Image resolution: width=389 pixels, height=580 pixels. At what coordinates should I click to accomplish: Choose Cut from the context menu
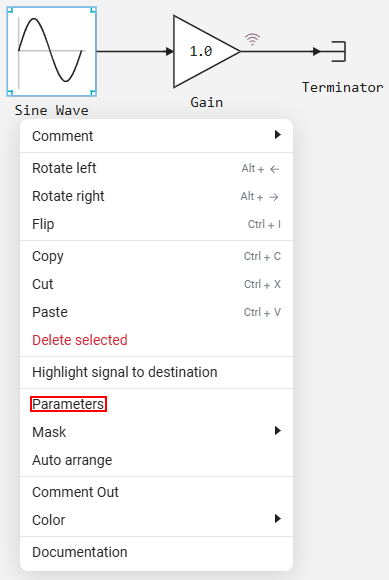point(156,284)
